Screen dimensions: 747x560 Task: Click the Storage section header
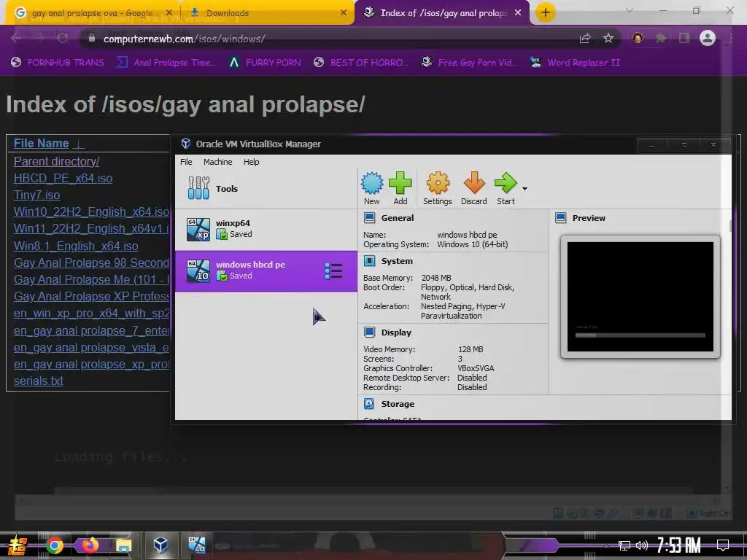(398, 404)
